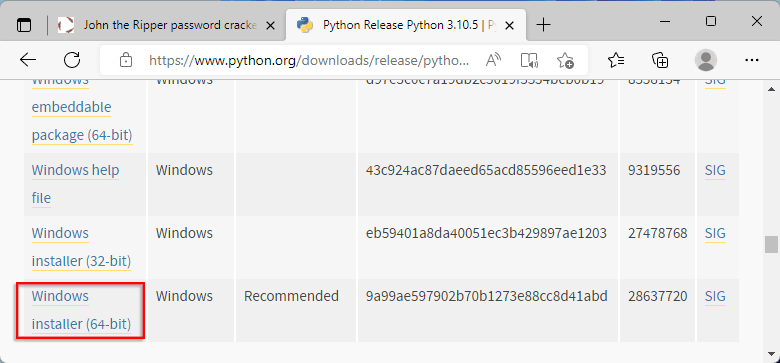Activate Read aloud icon
Screen dimensions: 780x363
click(x=493, y=60)
